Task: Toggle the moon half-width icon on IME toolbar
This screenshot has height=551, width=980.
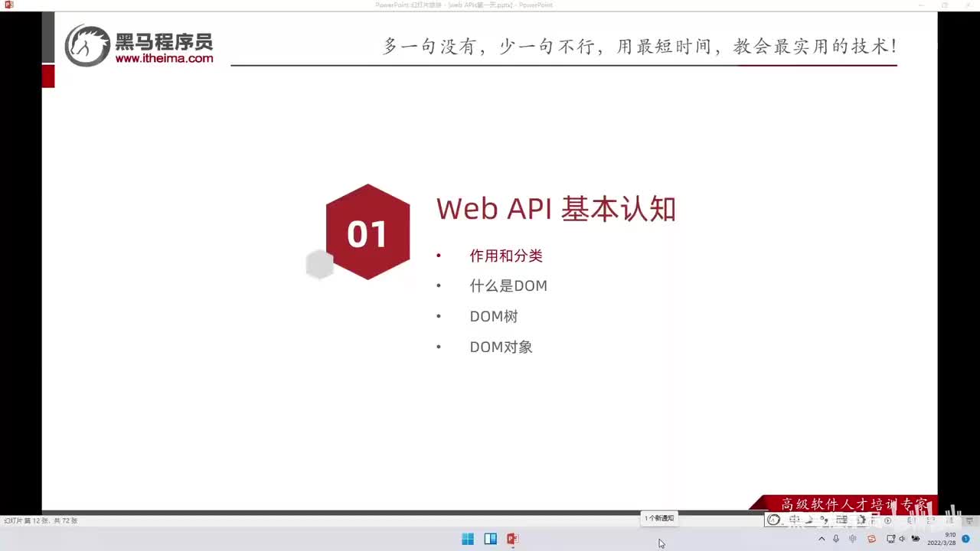Action: 808,520
